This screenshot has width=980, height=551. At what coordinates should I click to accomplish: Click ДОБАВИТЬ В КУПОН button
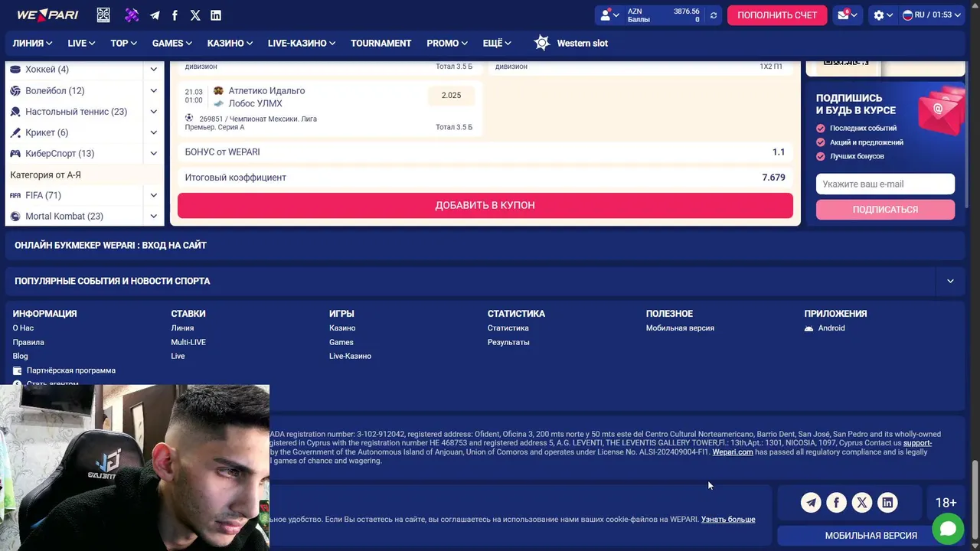click(x=485, y=205)
